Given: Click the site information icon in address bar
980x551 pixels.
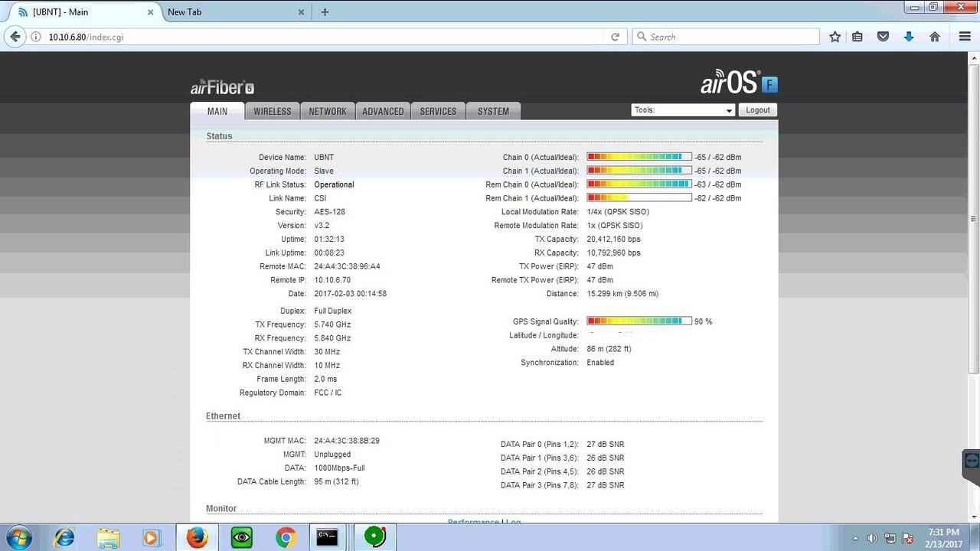Looking at the screenshot, I should 36,37.
